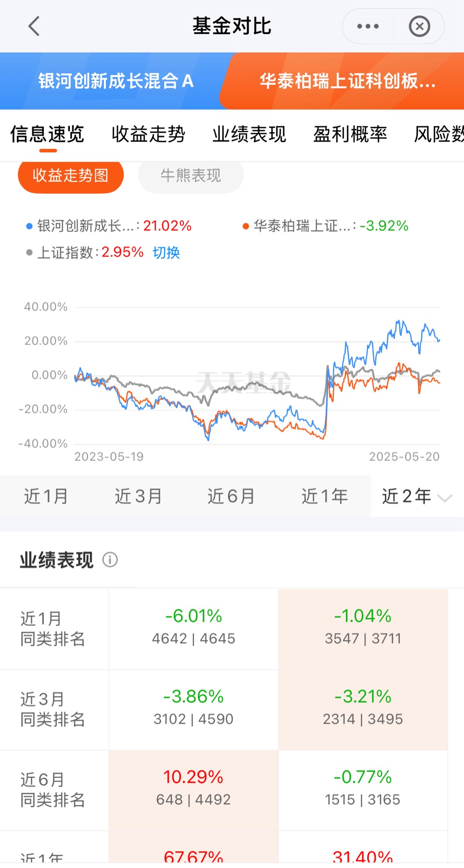Switch to the 收益走势 tab
Image resolution: width=464 pixels, height=868 pixels.
(148, 134)
